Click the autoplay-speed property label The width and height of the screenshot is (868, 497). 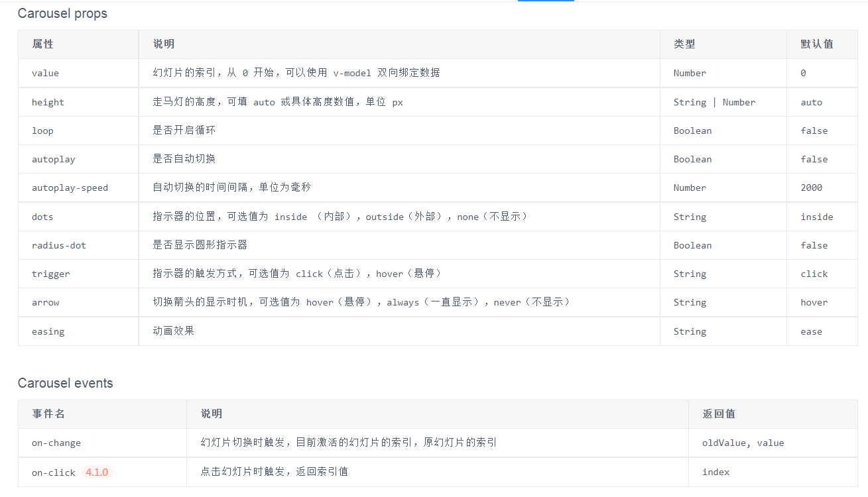70,188
